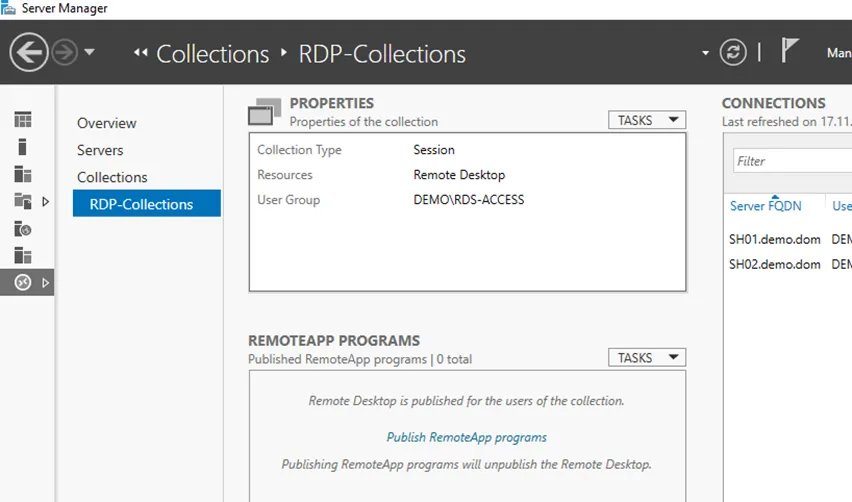
Task: Select Collections in the navigation list
Action: (112, 178)
